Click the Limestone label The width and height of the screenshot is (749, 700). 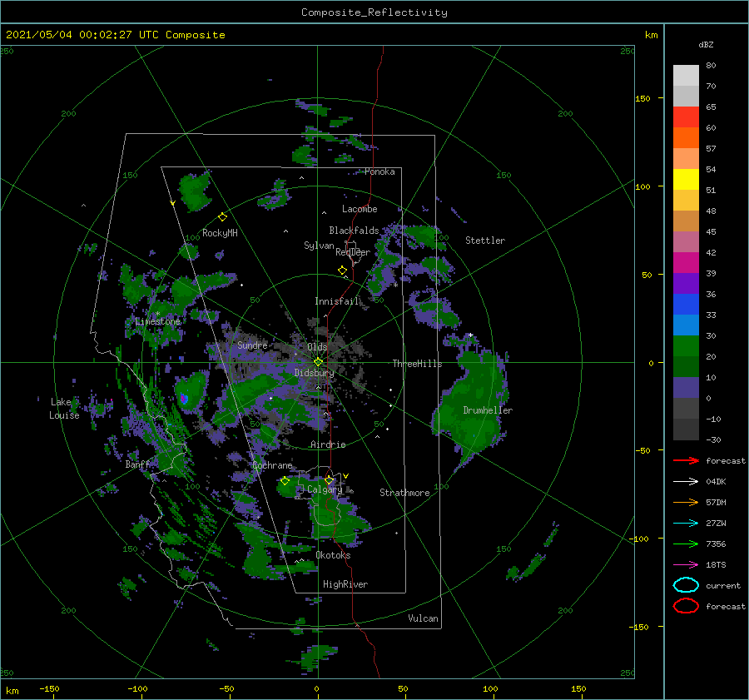157,321
